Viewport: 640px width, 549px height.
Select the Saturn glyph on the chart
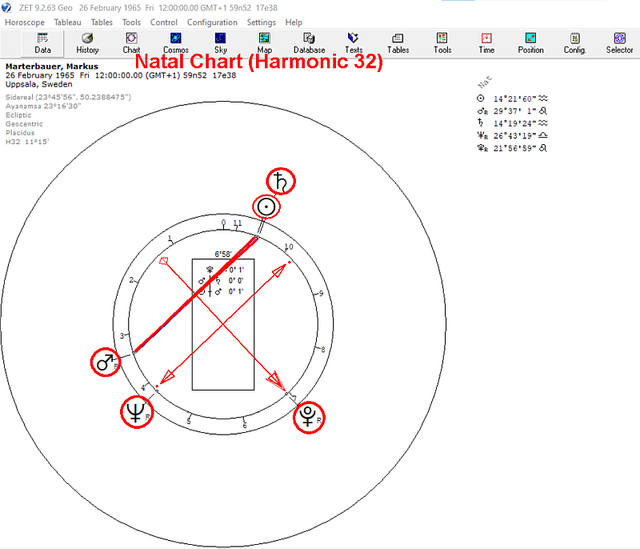point(281,181)
